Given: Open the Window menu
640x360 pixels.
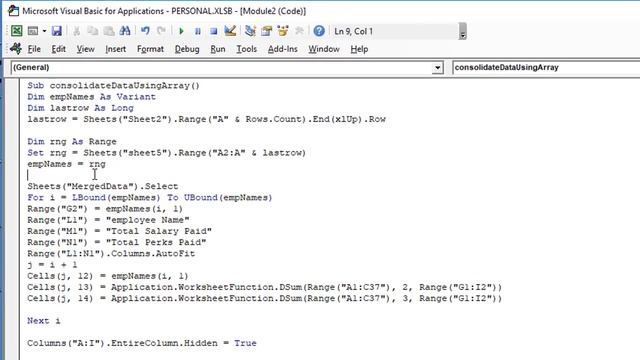Looking at the screenshot, I should point(324,49).
